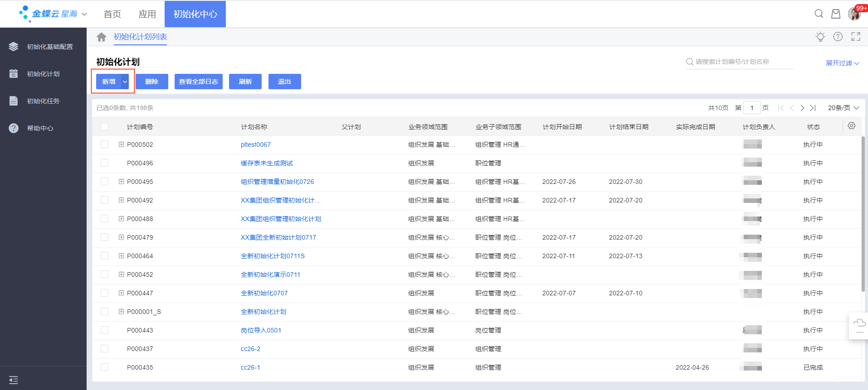The width and height of the screenshot is (868, 390).
Task: Go to next page arrow
Action: [x=802, y=108]
